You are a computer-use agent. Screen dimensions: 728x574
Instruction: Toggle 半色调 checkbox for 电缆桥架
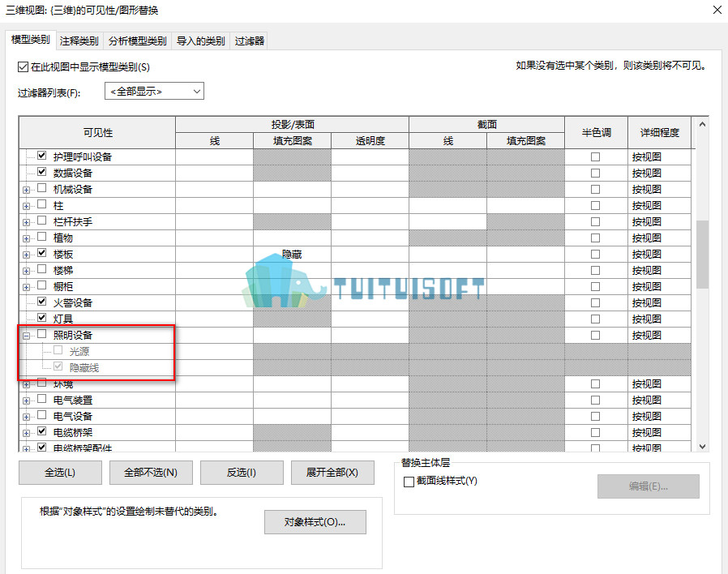[x=595, y=432]
